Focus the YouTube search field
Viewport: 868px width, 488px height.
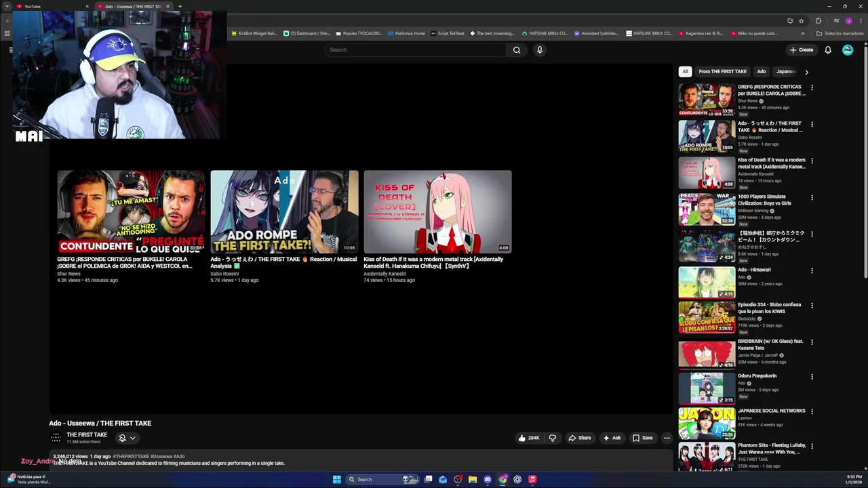tap(415, 49)
